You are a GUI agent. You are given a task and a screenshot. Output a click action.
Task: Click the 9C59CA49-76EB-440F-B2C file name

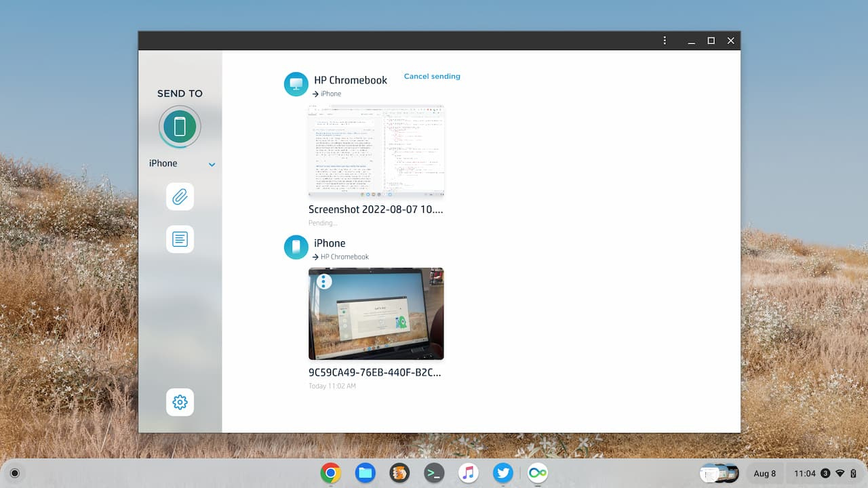[x=375, y=372]
